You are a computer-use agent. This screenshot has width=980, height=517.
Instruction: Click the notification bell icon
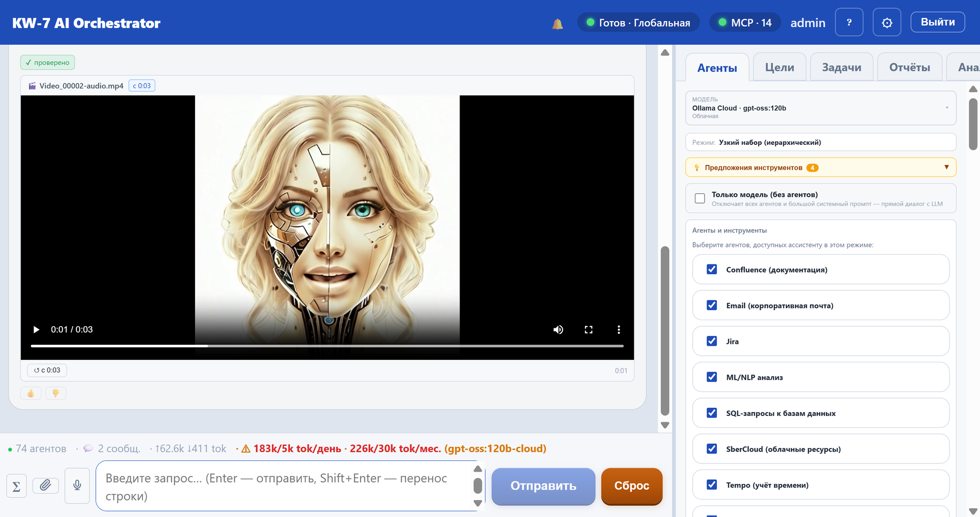(558, 24)
